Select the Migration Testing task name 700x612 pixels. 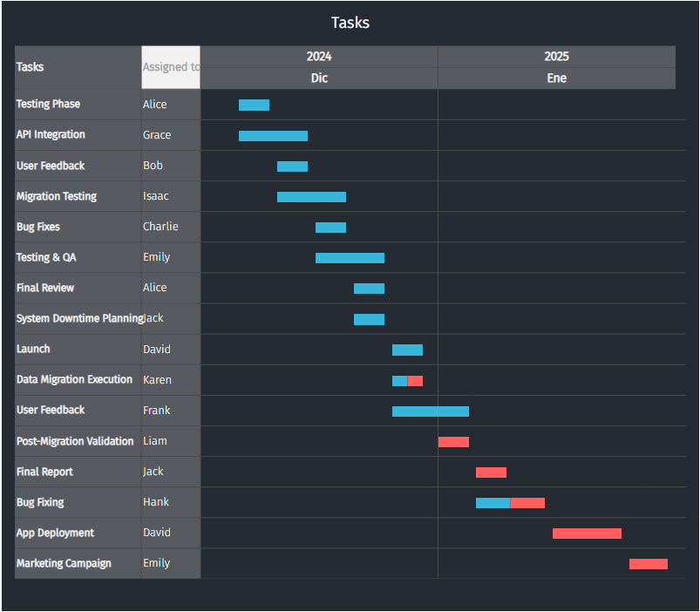[57, 196]
